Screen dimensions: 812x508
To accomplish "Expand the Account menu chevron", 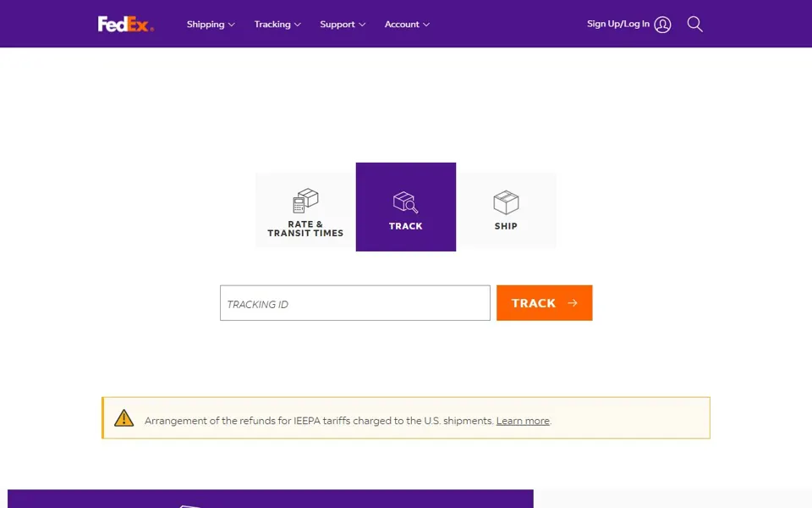I will pos(426,25).
